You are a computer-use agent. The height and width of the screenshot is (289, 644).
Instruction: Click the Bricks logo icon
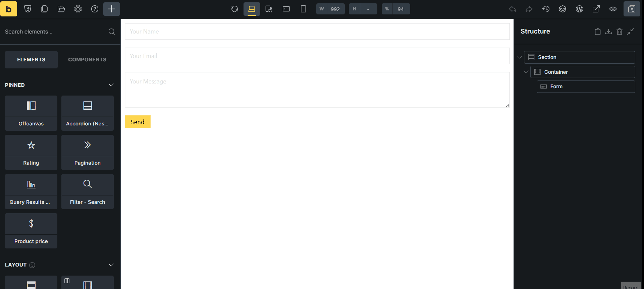point(9,9)
